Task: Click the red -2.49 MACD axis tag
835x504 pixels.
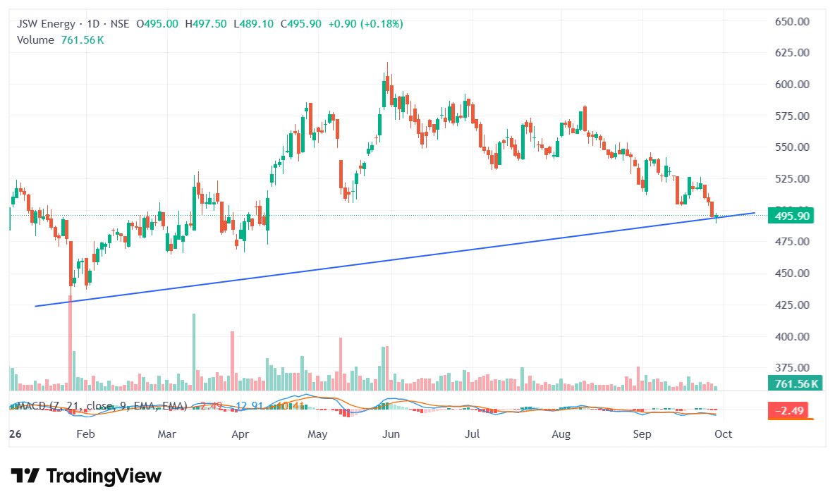Action: point(788,410)
